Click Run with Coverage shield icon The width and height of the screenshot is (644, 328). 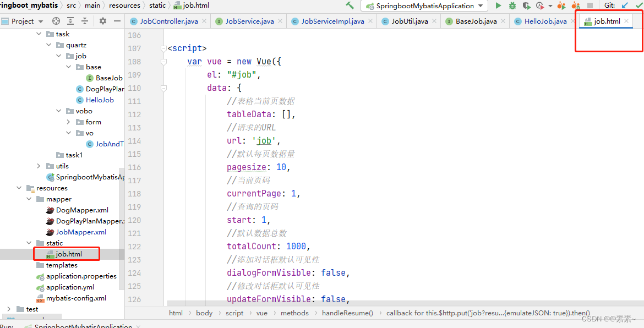[526, 6]
